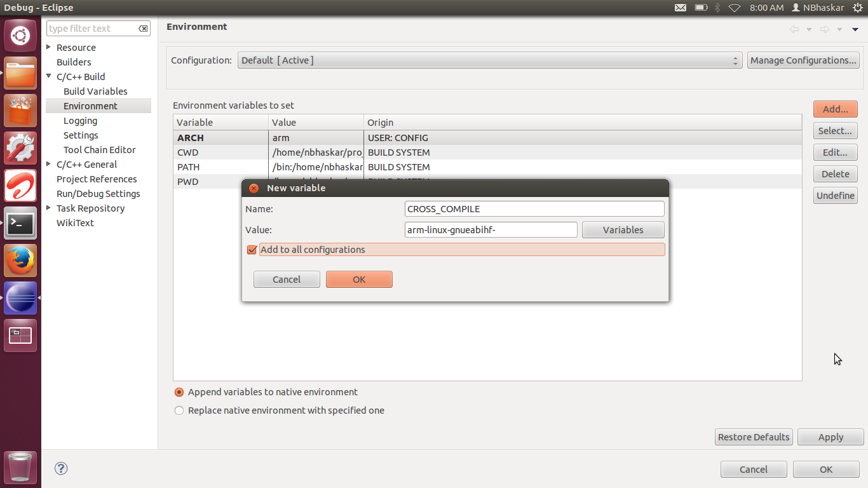Open the back history dropdown arrow

pyautogui.click(x=809, y=29)
